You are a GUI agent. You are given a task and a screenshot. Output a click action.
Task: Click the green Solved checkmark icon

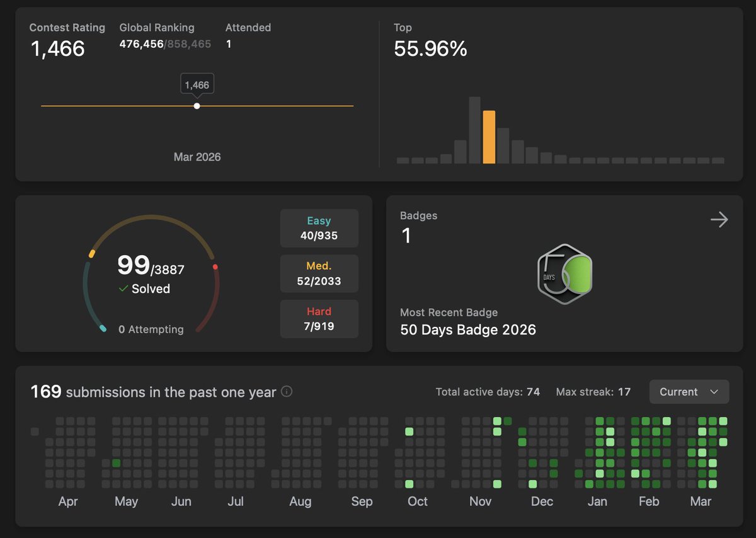click(123, 289)
